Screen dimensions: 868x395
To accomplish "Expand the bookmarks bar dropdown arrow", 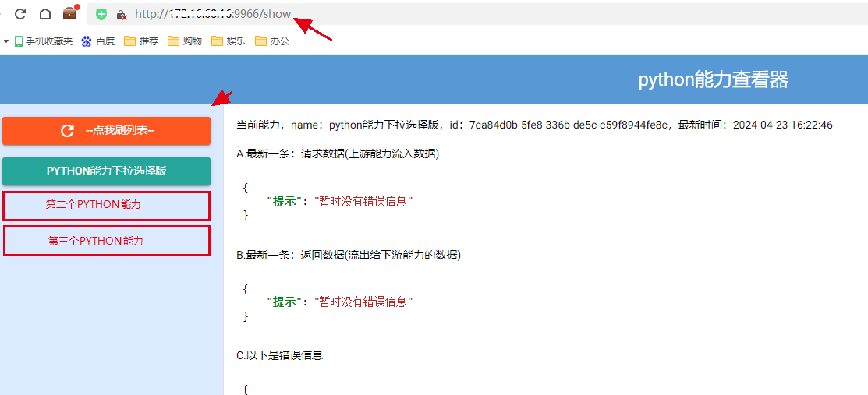I will click(x=5, y=41).
